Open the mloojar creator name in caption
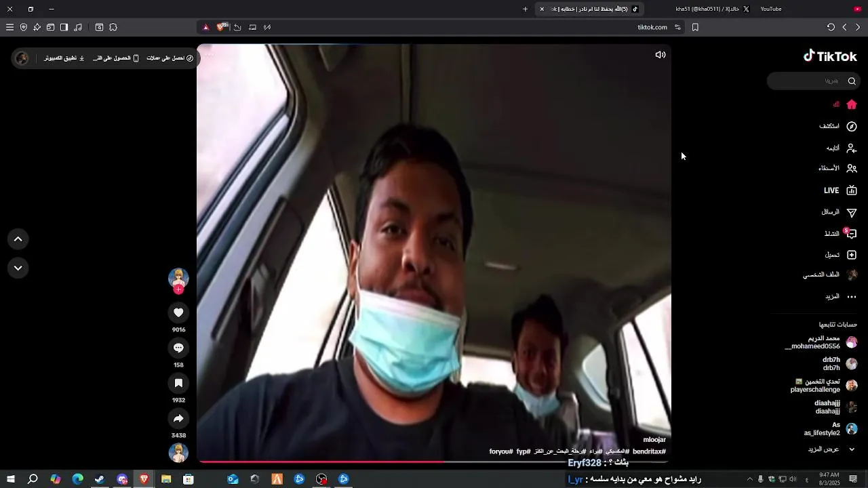 [654, 440]
